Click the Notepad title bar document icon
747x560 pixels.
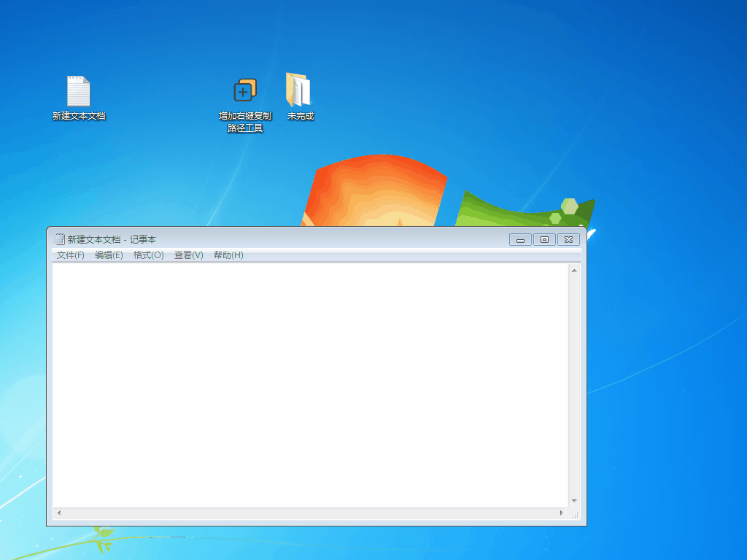[60, 239]
